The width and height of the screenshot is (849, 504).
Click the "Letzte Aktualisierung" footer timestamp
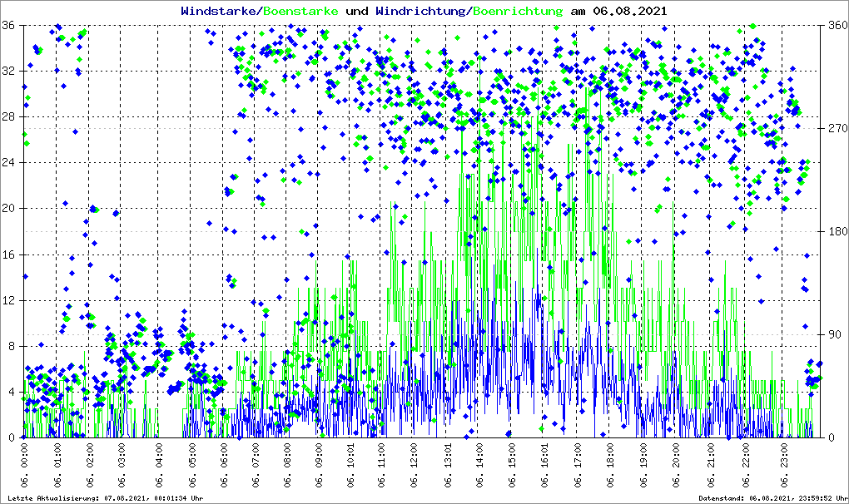(105, 498)
